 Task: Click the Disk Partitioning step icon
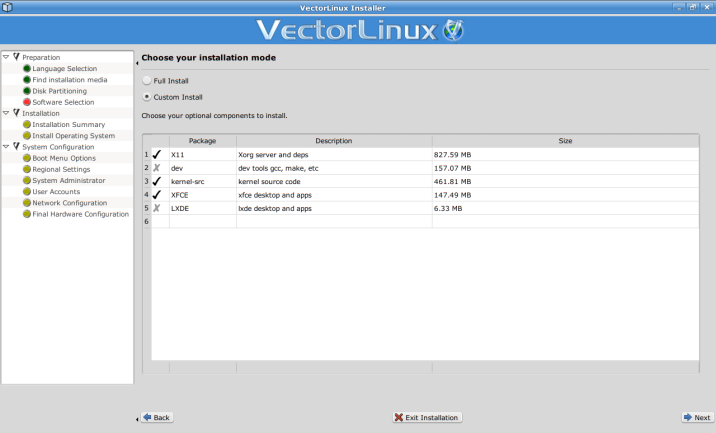(27, 91)
